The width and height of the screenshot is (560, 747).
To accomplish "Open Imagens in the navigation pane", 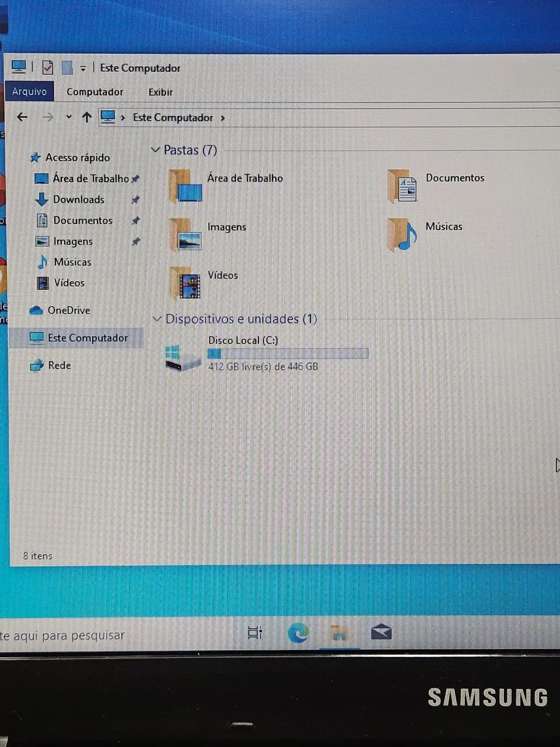I will click(x=73, y=242).
